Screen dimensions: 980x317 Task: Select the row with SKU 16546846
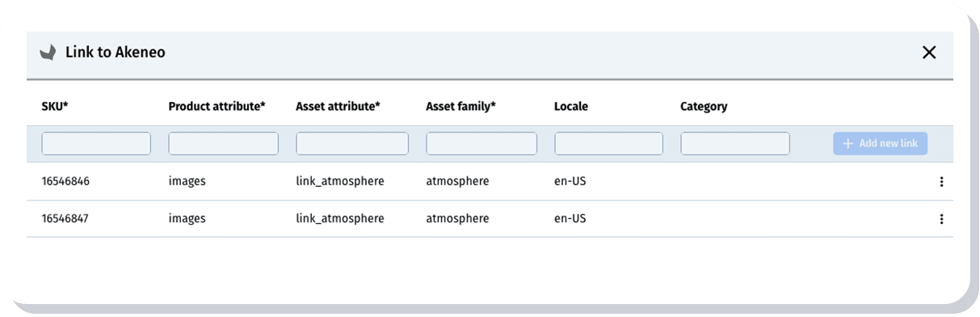[490, 182]
